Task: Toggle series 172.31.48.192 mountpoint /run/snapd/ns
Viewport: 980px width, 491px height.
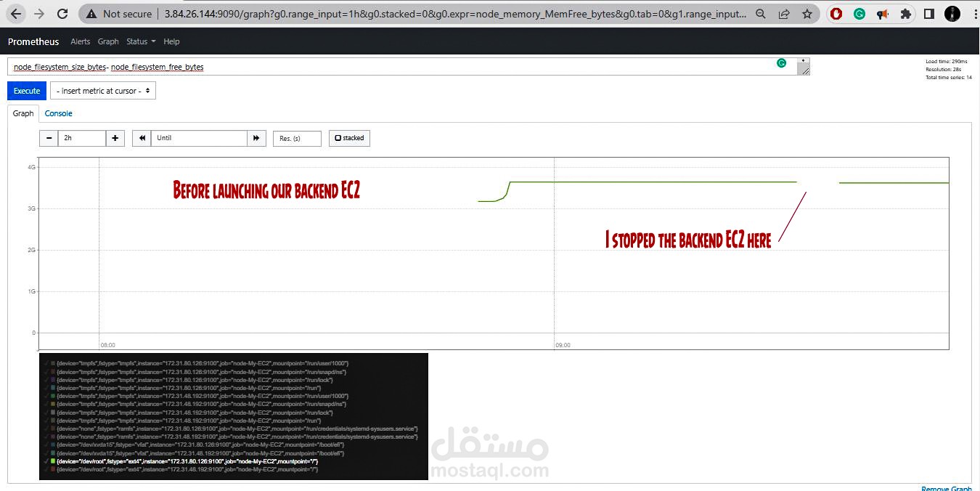Action: coord(195,405)
